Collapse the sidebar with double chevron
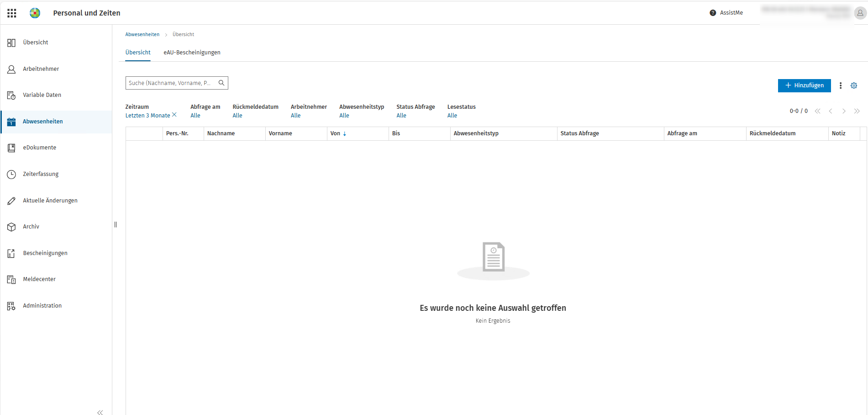This screenshot has width=868, height=415. point(100,412)
